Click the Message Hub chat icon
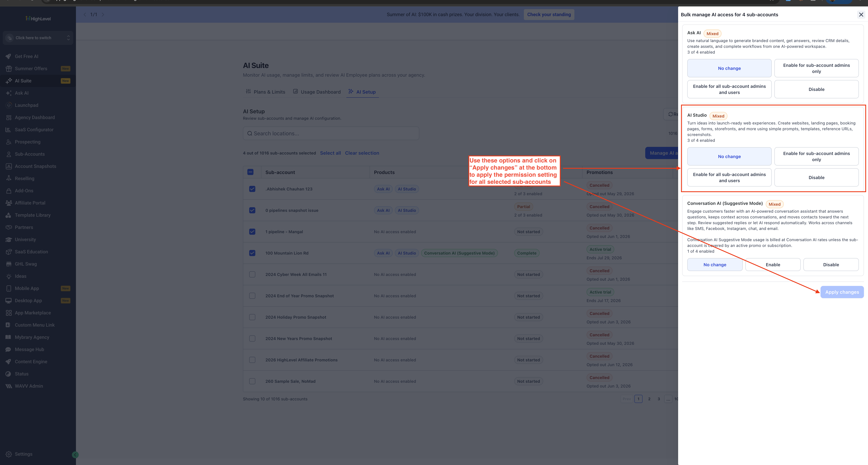Image resolution: width=868 pixels, height=465 pixels. click(x=9, y=349)
